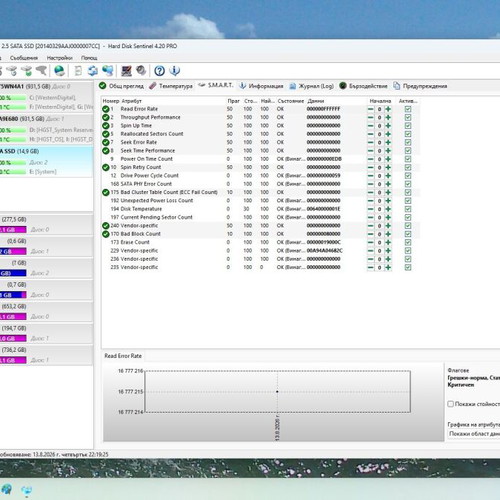
Task: Select the SSD (14,9 GB) disk entry
Action: [x=46, y=161]
